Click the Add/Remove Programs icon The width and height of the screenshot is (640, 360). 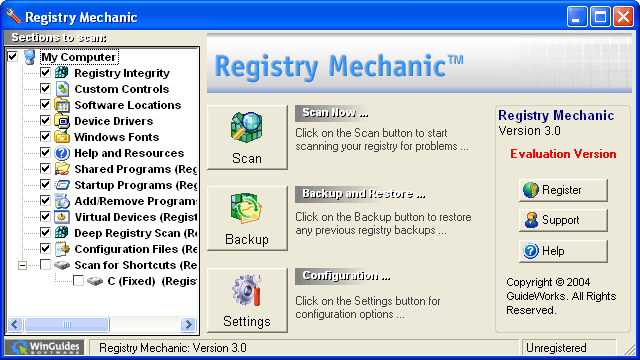(x=62, y=201)
